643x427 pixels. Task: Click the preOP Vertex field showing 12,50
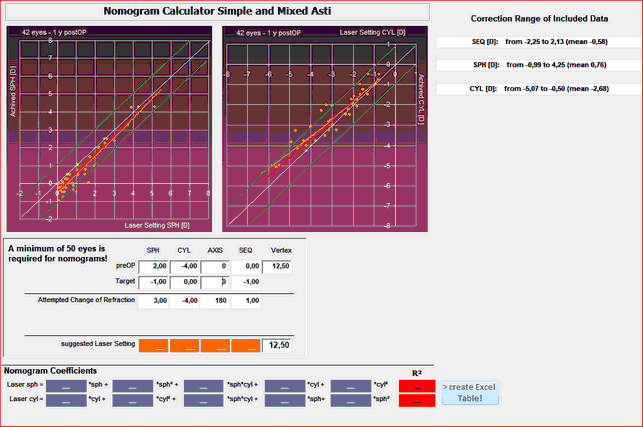coord(281,266)
